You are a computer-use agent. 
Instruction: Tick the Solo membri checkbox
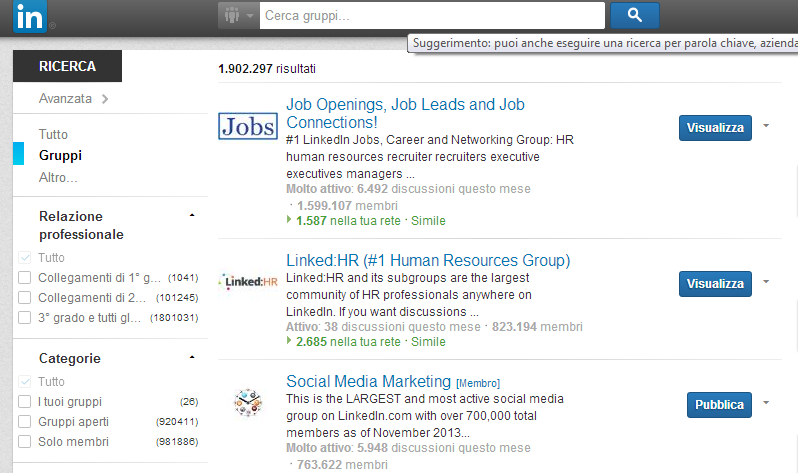click(25, 441)
